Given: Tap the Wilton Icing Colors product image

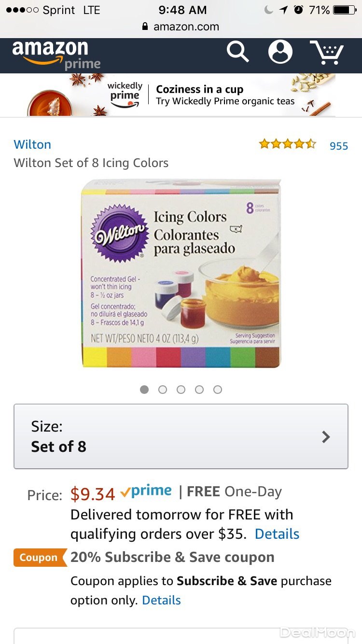Looking at the screenshot, I should [x=181, y=274].
